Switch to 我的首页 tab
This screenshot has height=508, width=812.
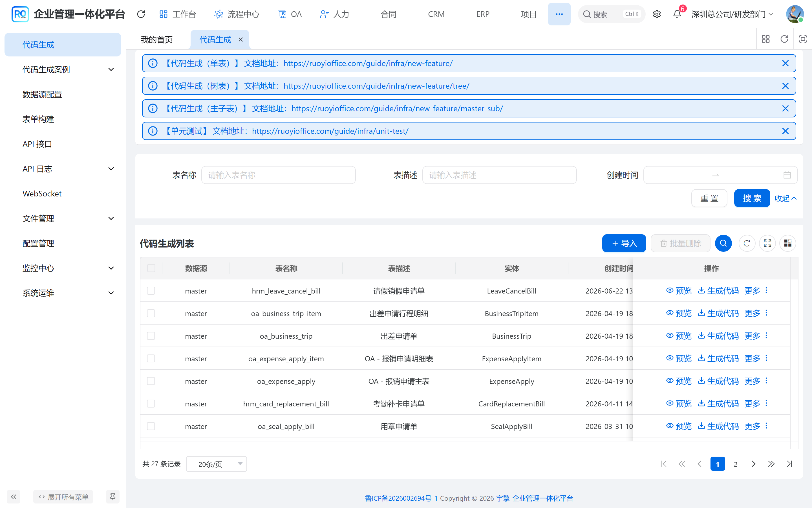coord(156,40)
